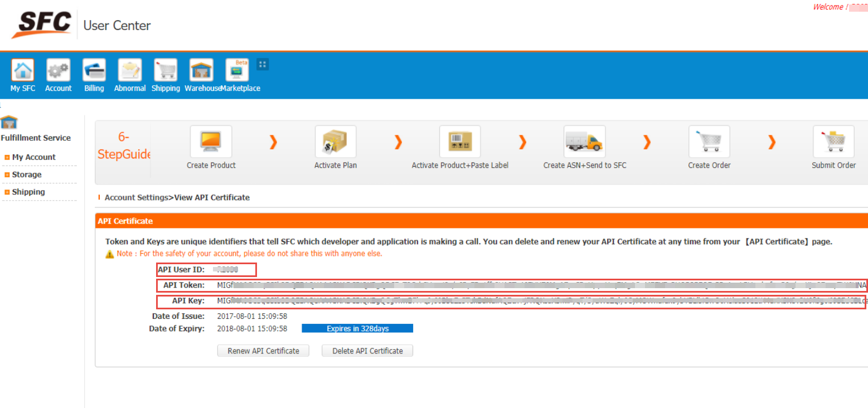This screenshot has height=408, width=868.
Task: Click the Delete API Certificate button
Action: pos(367,351)
